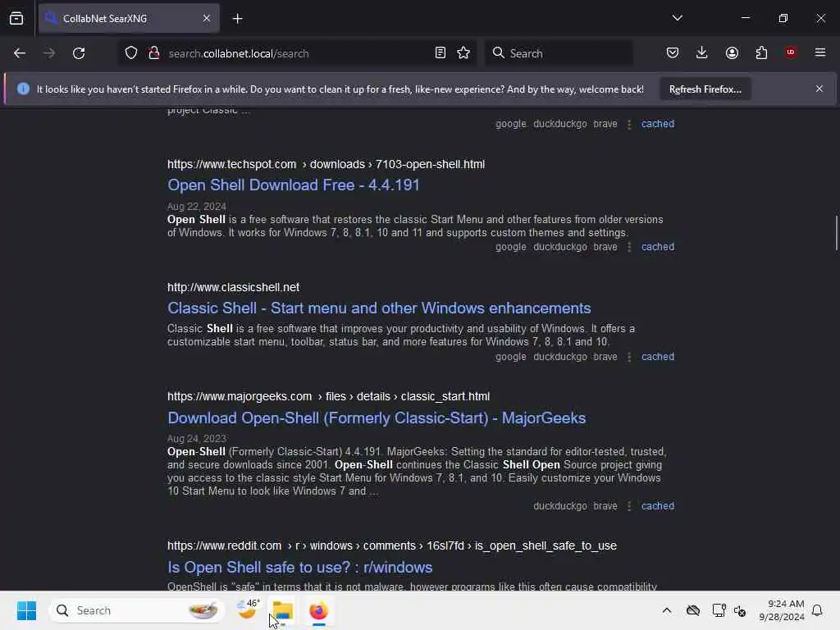Show the Downloads panel

(702, 52)
